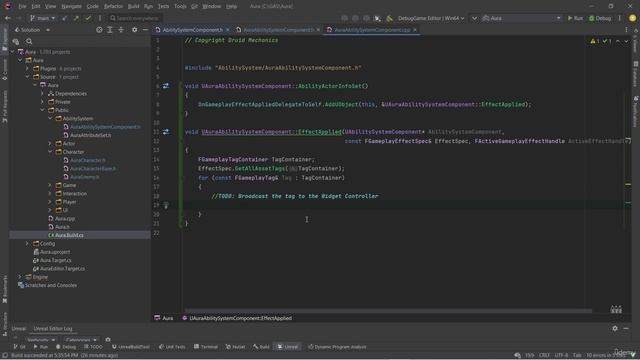This screenshot has height=360, width=640.
Task: Open the Build menu
Action: click(x=133, y=7)
